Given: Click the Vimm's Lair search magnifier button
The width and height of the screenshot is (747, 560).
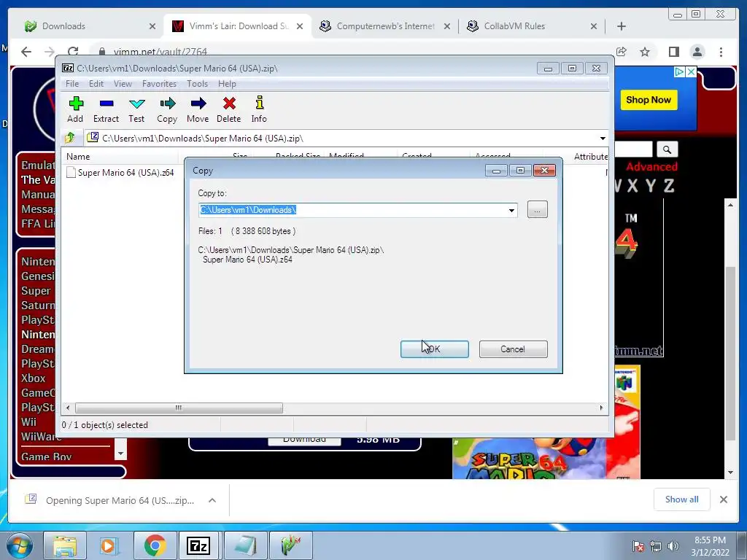Looking at the screenshot, I should click(x=667, y=149).
